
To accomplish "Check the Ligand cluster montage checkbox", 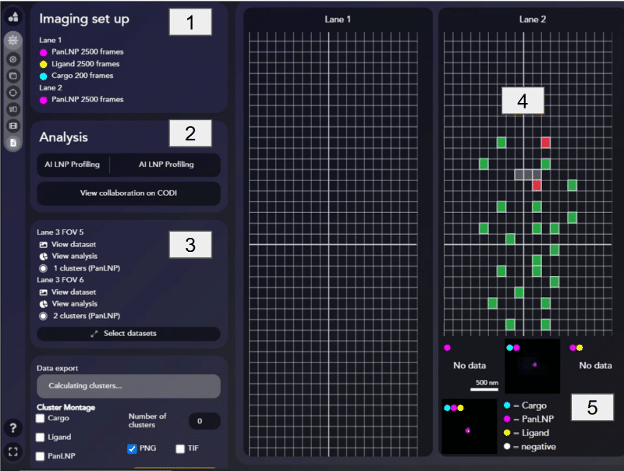I will coord(42,438).
